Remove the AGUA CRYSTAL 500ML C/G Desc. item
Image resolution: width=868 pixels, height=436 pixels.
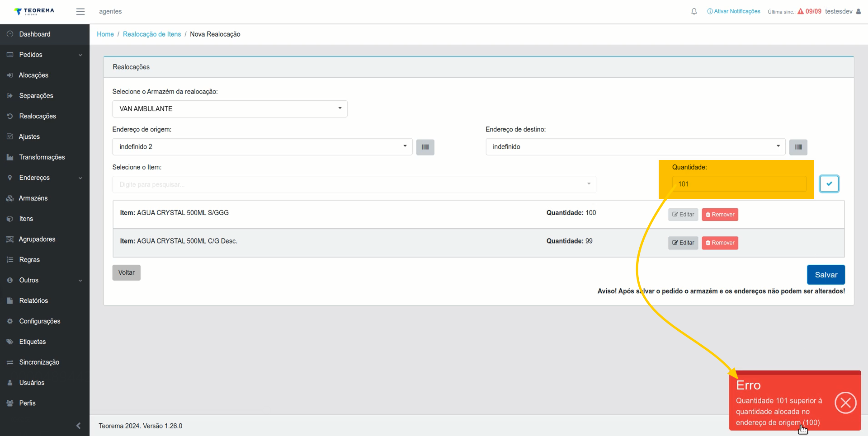point(720,243)
